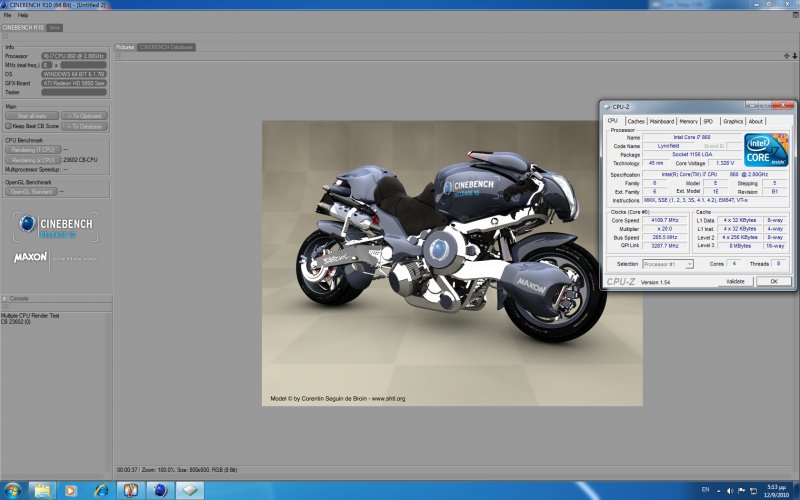The width and height of the screenshot is (800, 500).
Task: Click the taskbar clock showing 5:13
Action: [x=776, y=491]
